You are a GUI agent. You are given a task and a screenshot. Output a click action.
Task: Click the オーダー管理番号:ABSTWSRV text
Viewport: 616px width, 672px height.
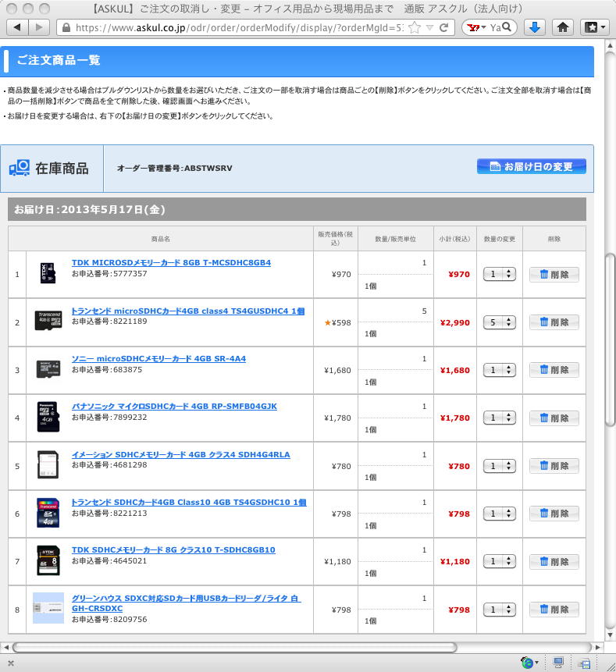(x=174, y=168)
